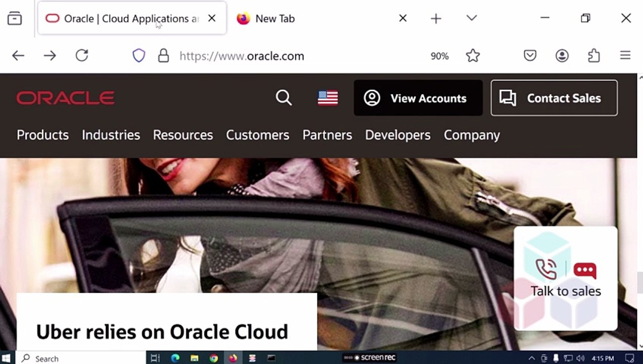The image size is (643, 364).
Task: Click the page vertical scrollbar thumb
Action: [x=639, y=282]
